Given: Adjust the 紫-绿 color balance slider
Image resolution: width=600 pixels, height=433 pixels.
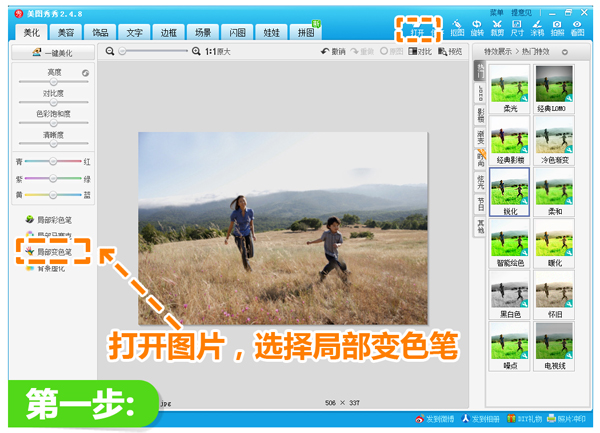Looking at the screenshot, I should 53,178.
